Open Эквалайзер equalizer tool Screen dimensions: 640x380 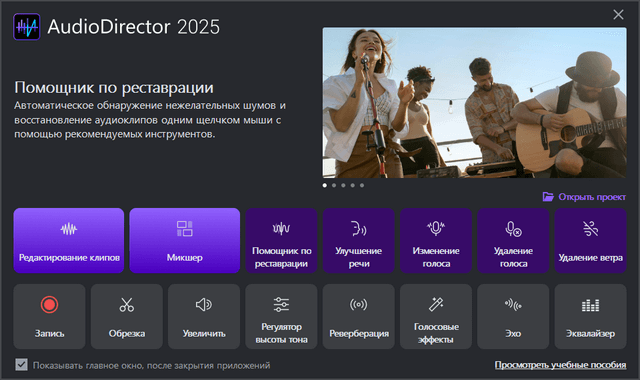coord(590,316)
